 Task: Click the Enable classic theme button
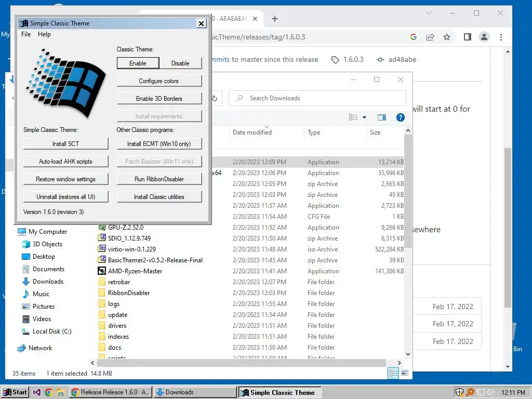click(x=138, y=63)
